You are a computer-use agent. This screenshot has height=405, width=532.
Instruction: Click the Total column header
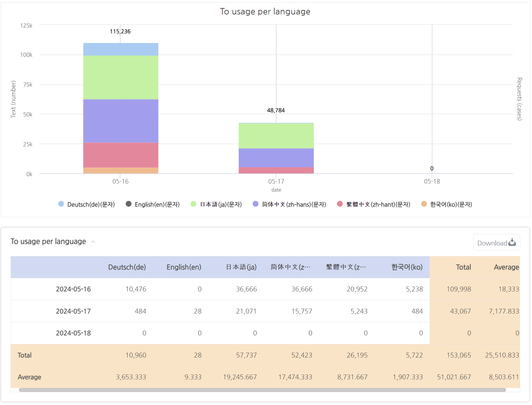pos(463,267)
